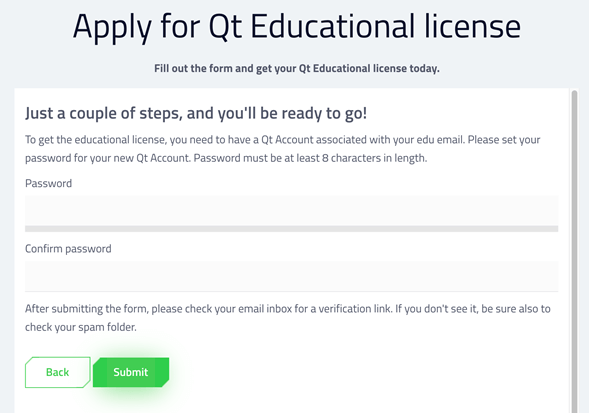Click the underline beneath the Confirm password field
Viewport: 589px width, 413px height.
tap(291, 291)
